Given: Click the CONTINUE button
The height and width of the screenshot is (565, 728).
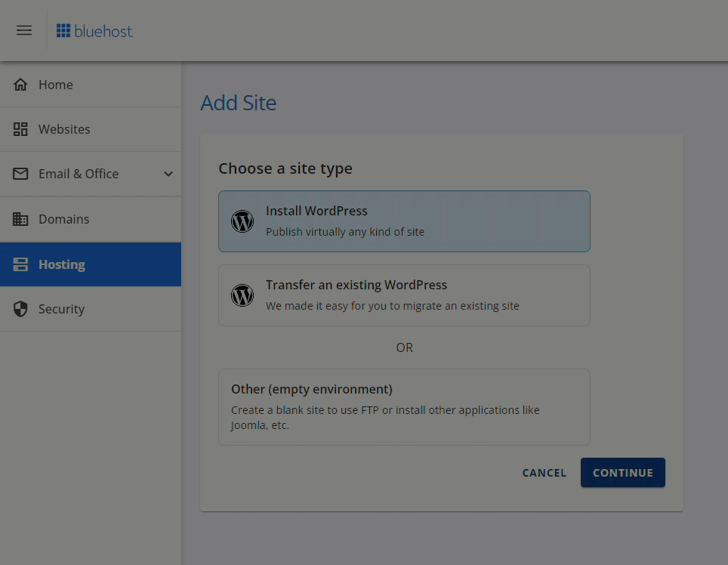Looking at the screenshot, I should [622, 473].
